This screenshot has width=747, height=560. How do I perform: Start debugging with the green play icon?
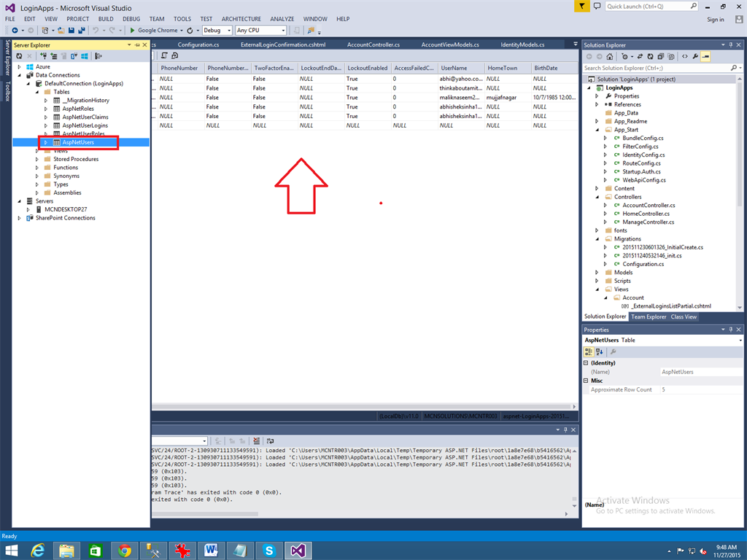(x=133, y=31)
